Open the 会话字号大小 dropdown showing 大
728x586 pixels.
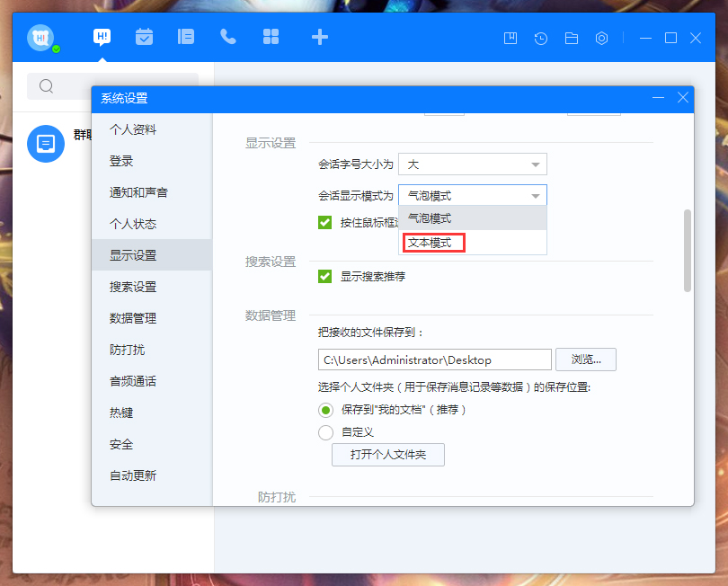pyautogui.click(x=473, y=164)
